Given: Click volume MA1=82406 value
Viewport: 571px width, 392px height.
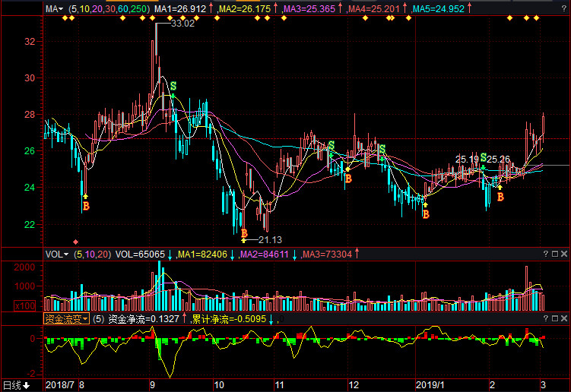Looking at the screenshot, I should pyautogui.click(x=202, y=254).
